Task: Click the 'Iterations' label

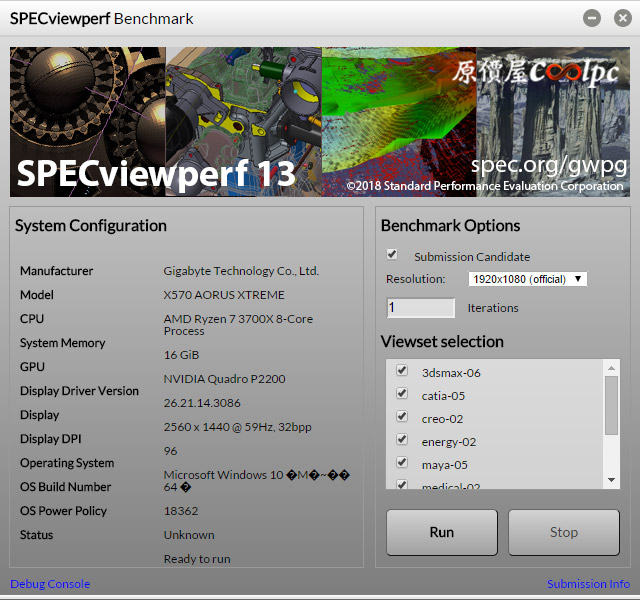Action: pyautogui.click(x=493, y=308)
